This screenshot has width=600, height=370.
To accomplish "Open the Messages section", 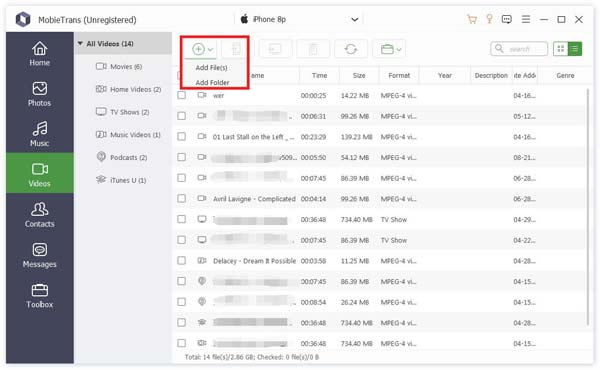I will 39,255.
